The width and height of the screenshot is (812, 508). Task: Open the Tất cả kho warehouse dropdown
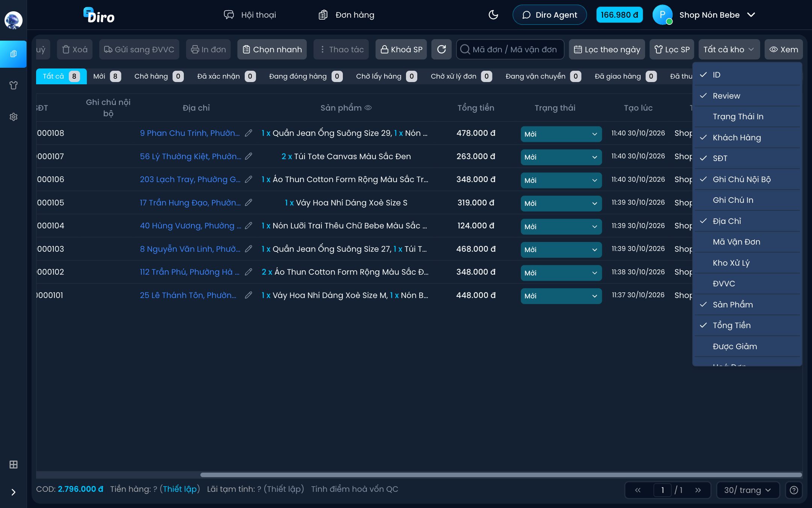[729, 49]
